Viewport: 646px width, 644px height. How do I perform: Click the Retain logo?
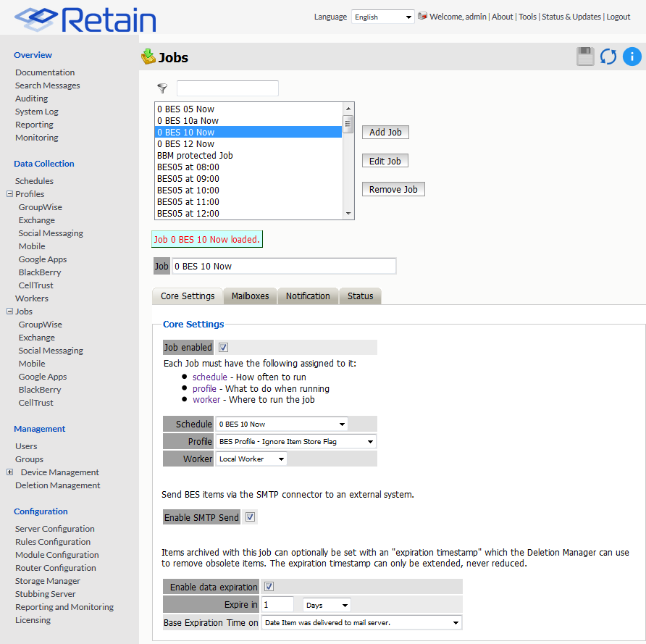[85, 19]
